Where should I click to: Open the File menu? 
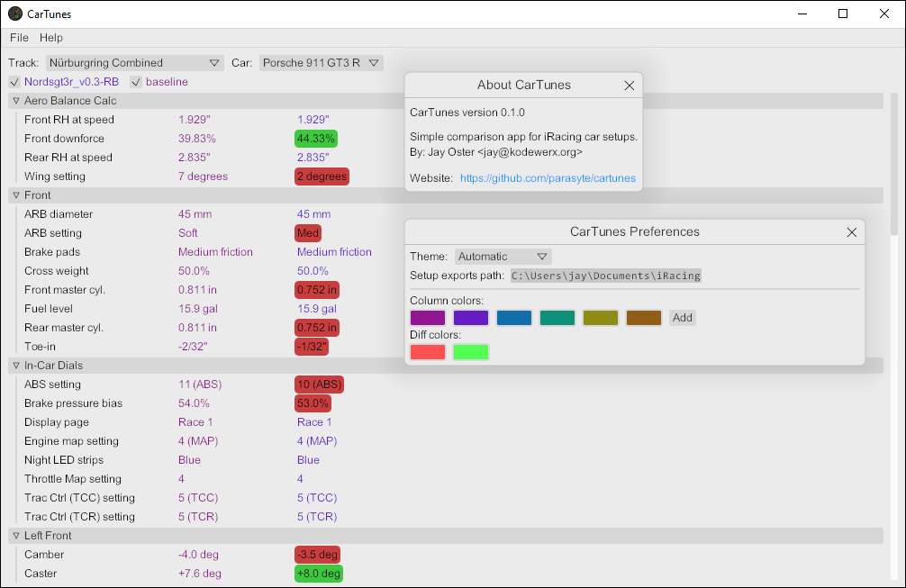point(19,38)
